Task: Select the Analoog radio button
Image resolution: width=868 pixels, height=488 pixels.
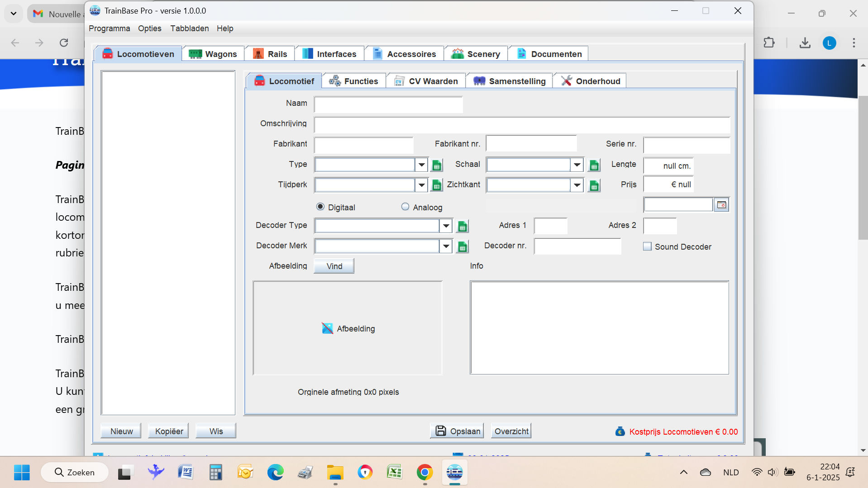Action: coord(405,207)
